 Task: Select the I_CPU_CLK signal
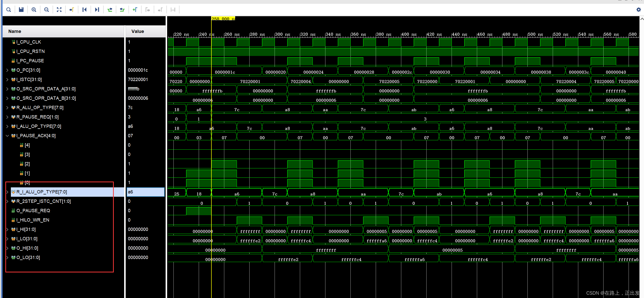[x=29, y=42]
